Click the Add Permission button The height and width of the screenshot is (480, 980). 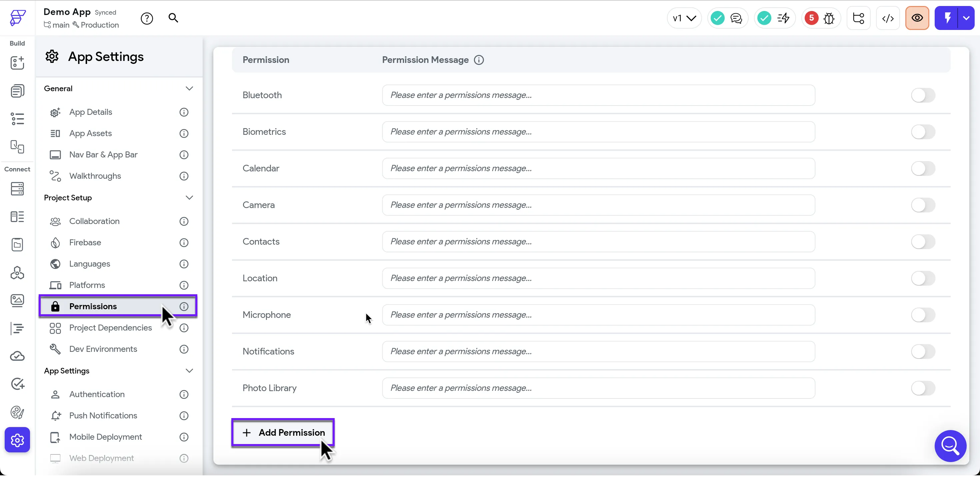[x=283, y=432]
